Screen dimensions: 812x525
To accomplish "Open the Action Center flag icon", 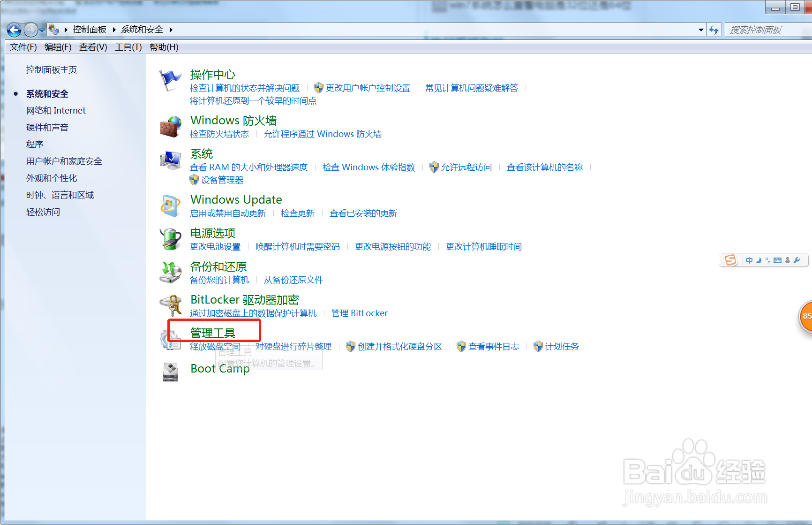I will pos(170,81).
